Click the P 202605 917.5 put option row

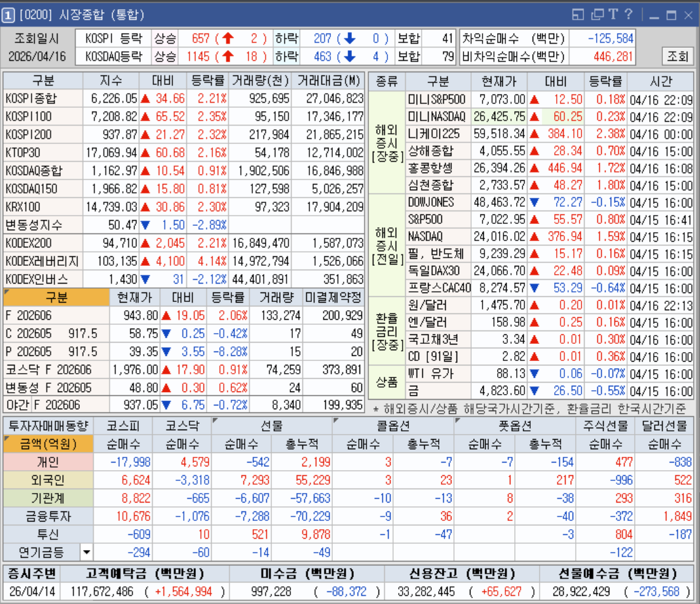[56, 352]
